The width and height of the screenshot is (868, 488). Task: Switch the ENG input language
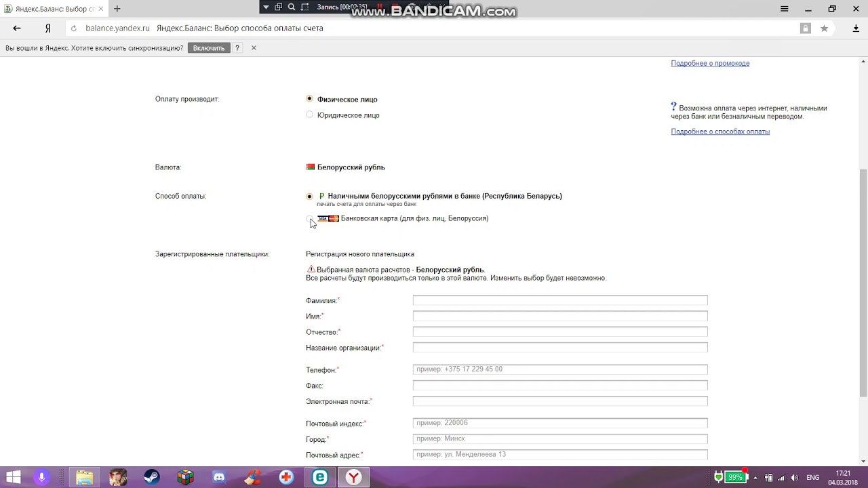point(812,477)
